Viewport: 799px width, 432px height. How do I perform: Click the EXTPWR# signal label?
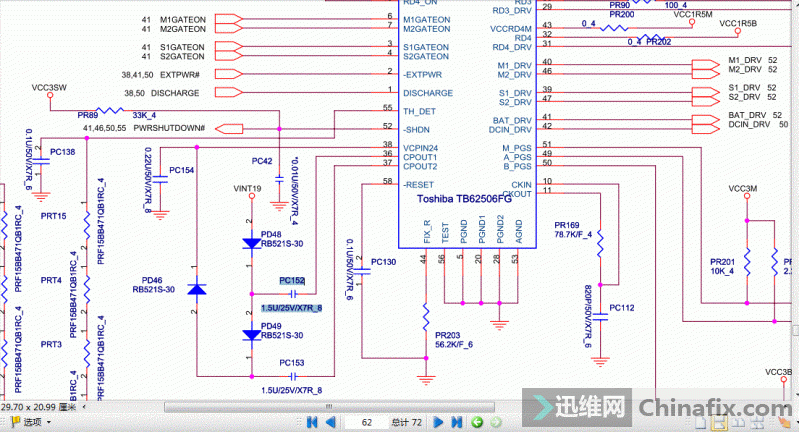[x=180, y=75]
